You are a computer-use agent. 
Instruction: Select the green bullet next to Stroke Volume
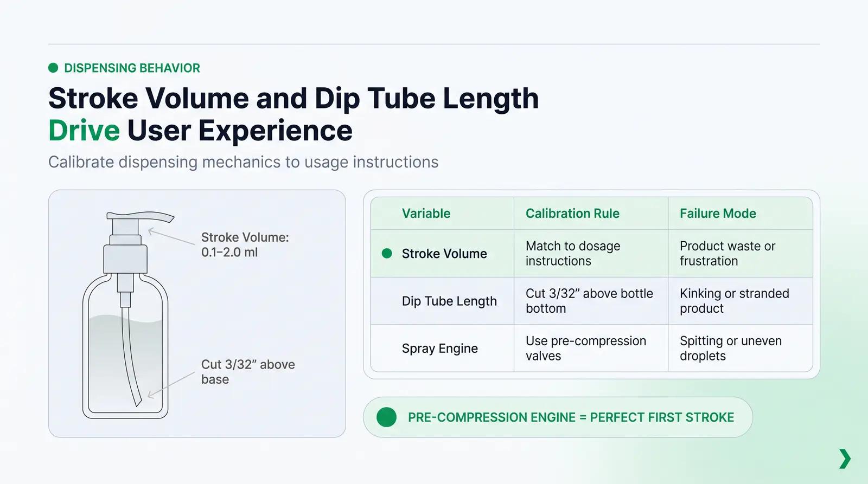pos(387,254)
